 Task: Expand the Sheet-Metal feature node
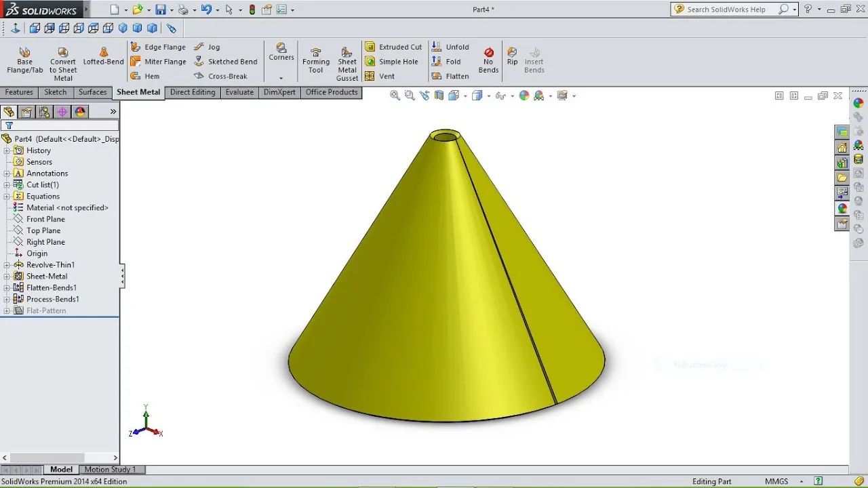[7, 277]
